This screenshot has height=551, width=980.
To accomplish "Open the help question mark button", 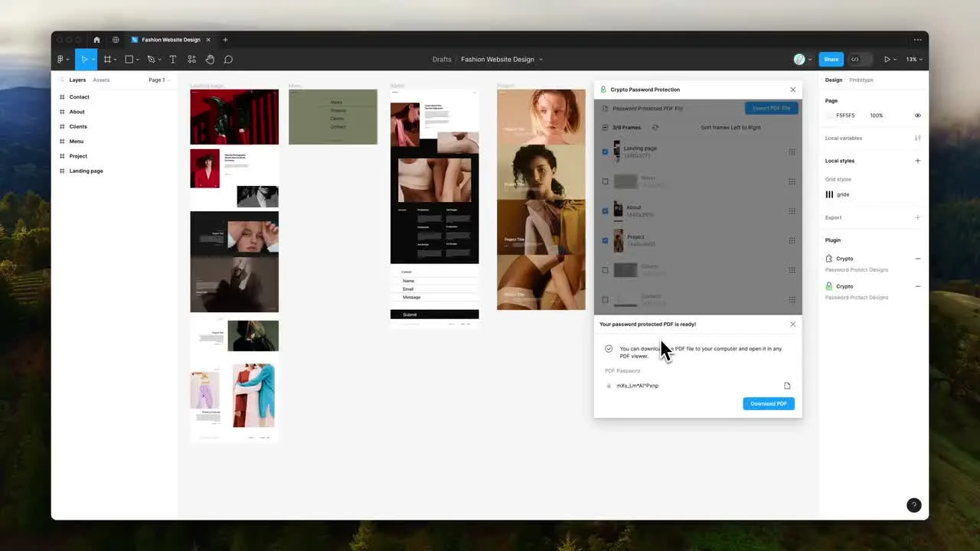I will 913,505.
